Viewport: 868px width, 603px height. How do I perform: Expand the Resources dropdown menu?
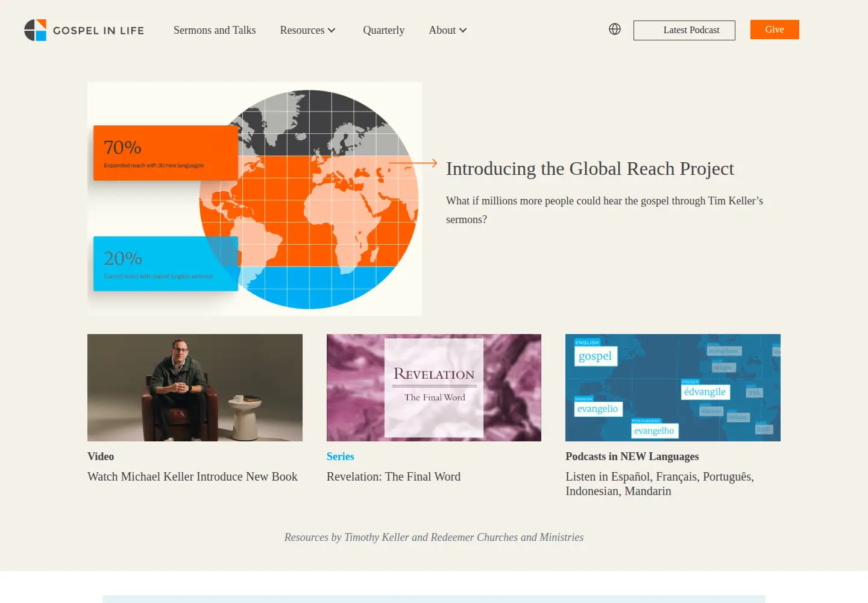click(307, 30)
